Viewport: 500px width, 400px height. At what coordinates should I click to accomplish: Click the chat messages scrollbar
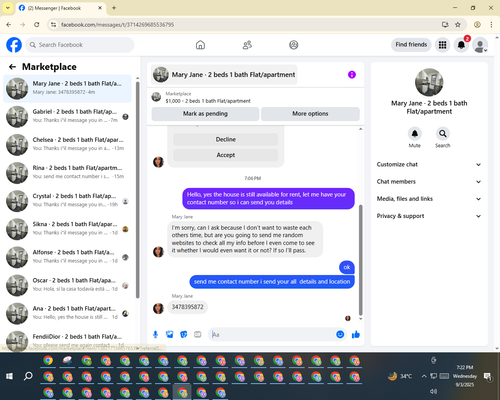coord(360,260)
